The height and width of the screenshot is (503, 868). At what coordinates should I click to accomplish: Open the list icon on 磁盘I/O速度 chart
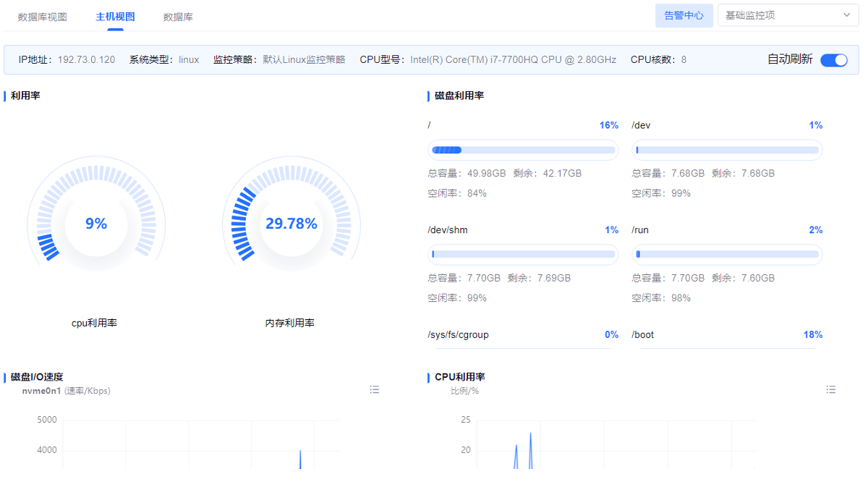(x=375, y=389)
